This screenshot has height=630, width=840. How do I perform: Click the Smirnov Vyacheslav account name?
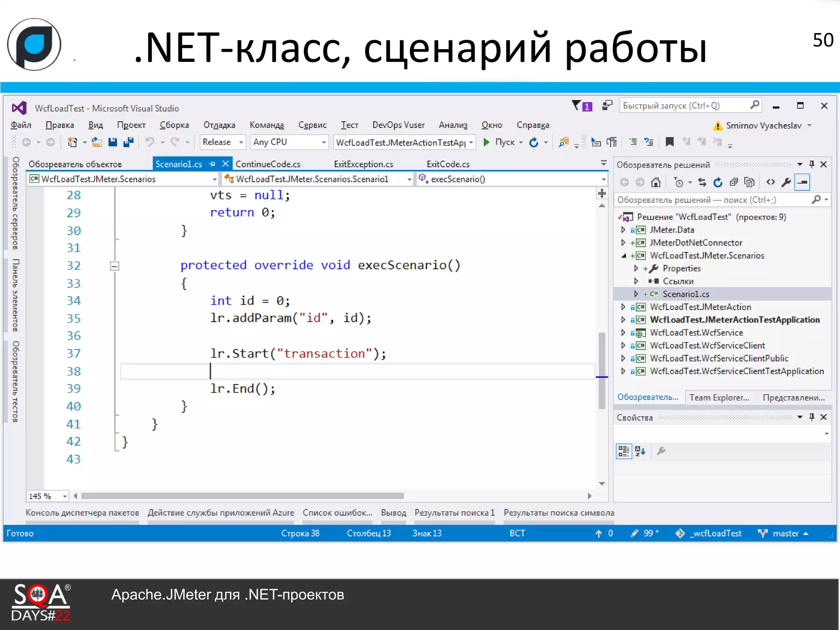click(x=764, y=126)
